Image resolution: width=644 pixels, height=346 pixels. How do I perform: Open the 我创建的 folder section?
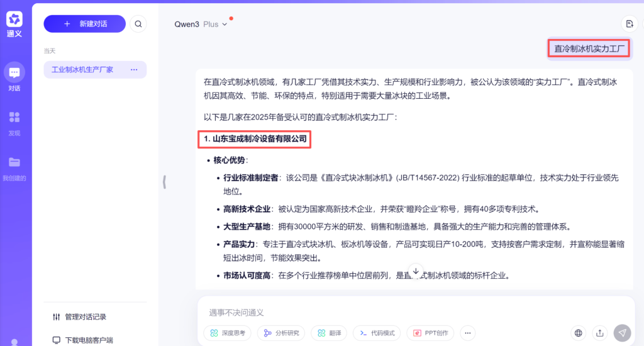click(x=14, y=163)
